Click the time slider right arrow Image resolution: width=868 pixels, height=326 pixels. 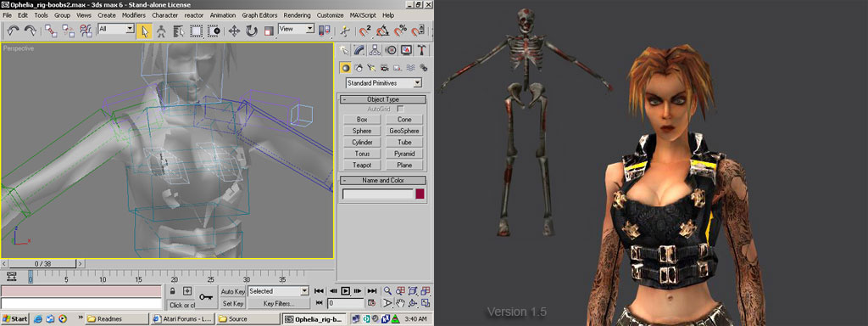tap(81, 264)
